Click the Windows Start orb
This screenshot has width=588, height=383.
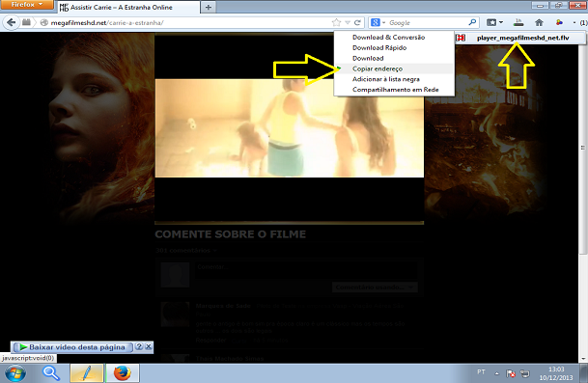tap(15, 373)
